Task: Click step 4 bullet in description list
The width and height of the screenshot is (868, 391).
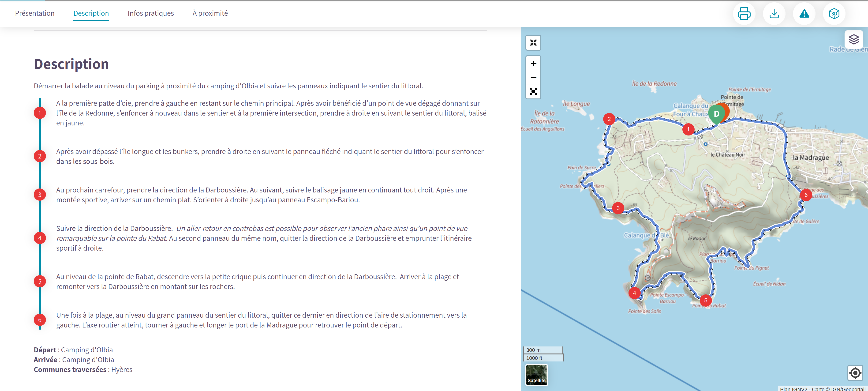Action: [40, 238]
